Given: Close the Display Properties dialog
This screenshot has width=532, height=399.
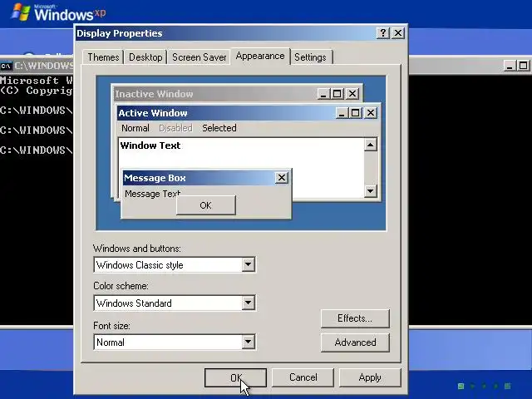Looking at the screenshot, I should pyautogui.click(x=398, y=33).
